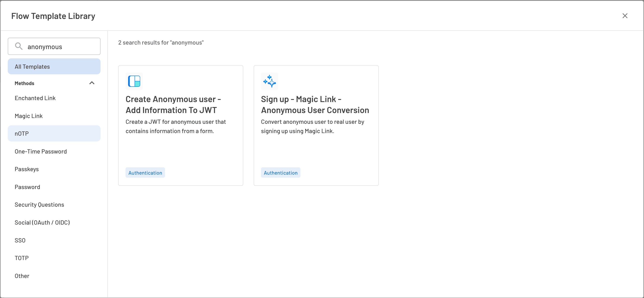Filter by Enchanted Link method
The image size is (644, 298).
pos(35,98)
